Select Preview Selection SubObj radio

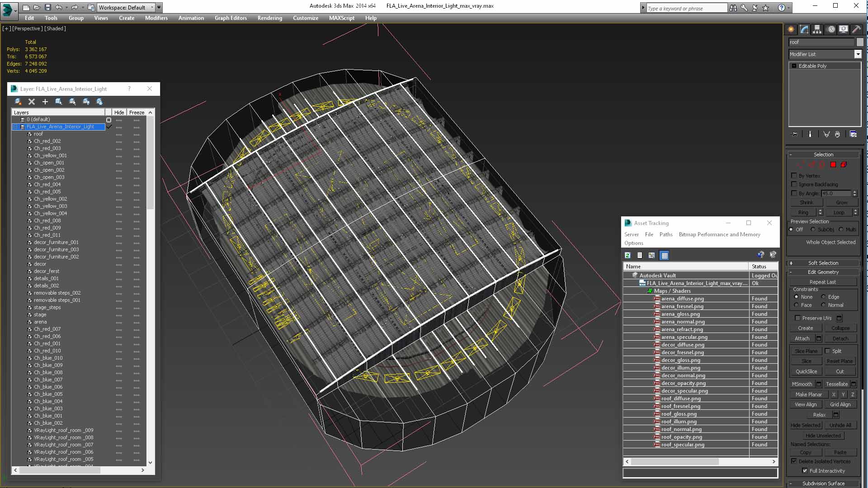coord(813,230)
